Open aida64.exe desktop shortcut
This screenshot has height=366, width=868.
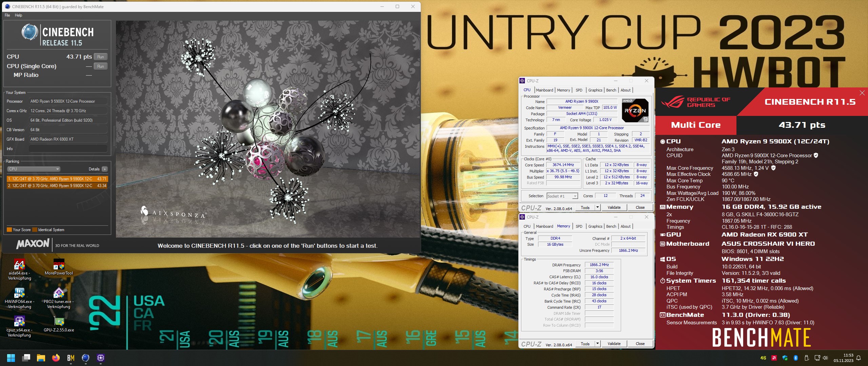point(19,270)
